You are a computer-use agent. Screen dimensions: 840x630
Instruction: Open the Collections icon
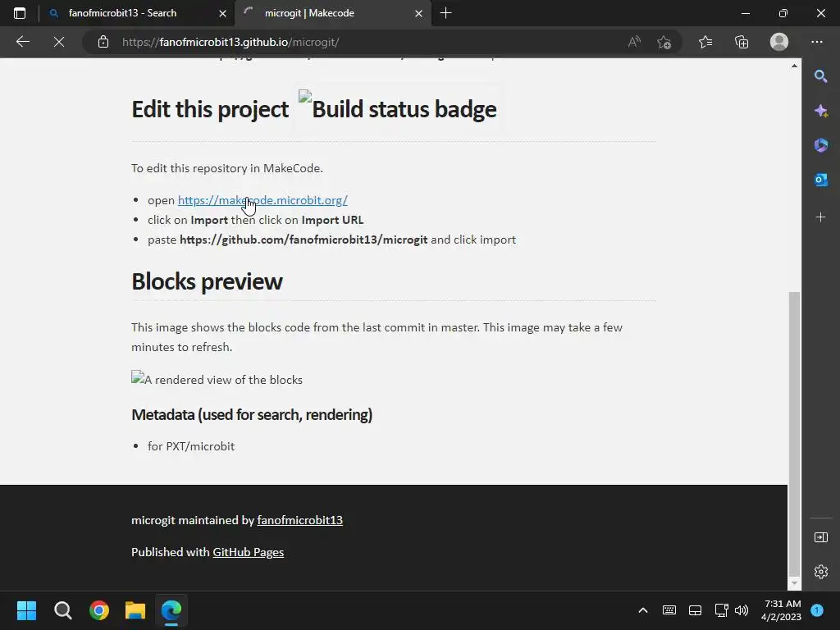(x=742, y=42)
